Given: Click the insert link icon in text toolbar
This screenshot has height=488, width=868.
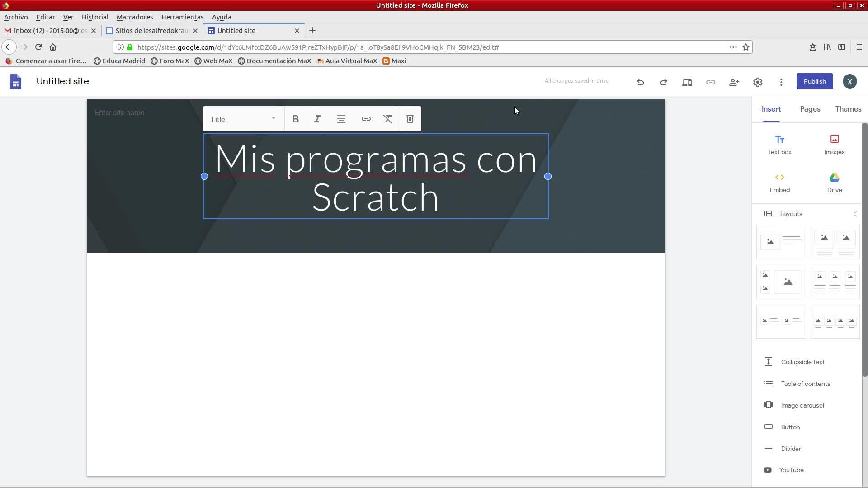Looking at the screenshot, I should 366,119.
